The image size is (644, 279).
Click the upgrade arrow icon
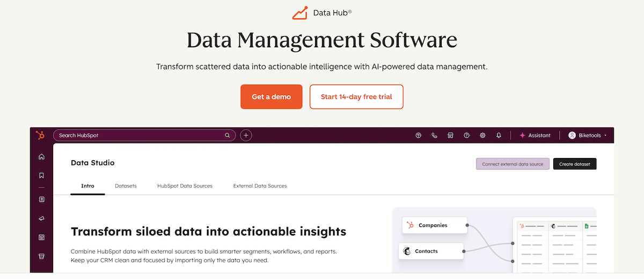click(418, 135)
